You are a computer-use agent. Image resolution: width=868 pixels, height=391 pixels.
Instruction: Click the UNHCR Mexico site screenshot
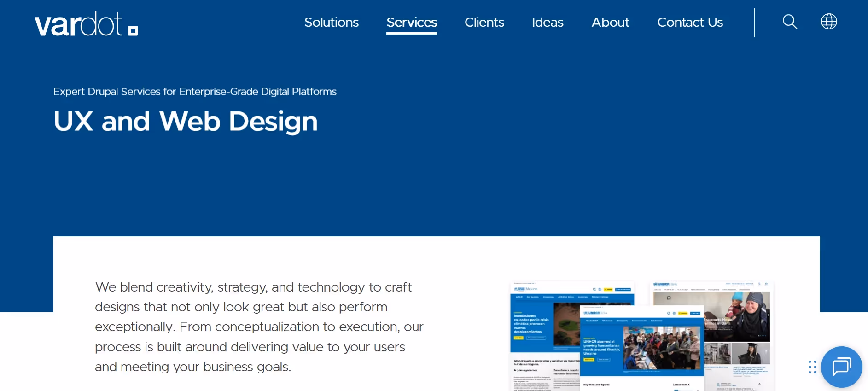point(545,336)
